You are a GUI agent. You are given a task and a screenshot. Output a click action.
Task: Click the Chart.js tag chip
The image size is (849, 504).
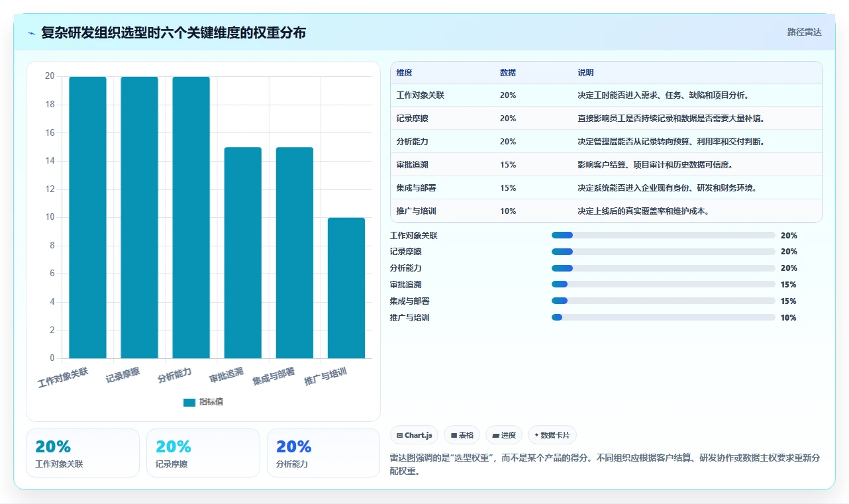click(x=415, y=435)
